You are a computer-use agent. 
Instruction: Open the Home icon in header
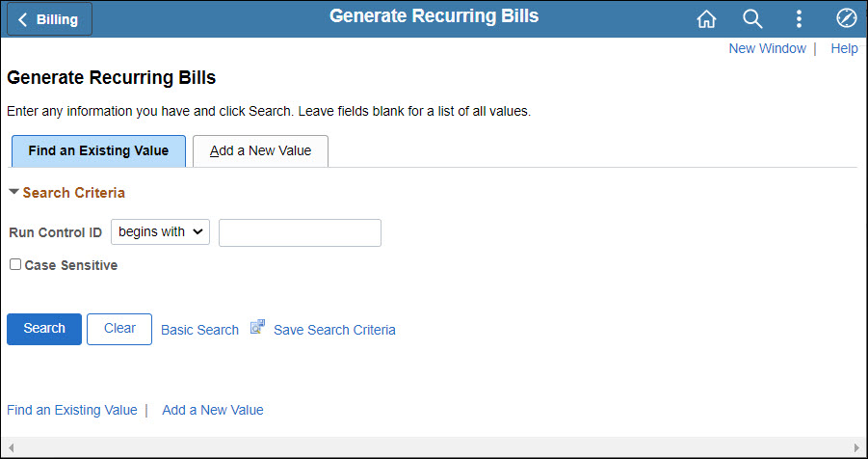(706, 19)
